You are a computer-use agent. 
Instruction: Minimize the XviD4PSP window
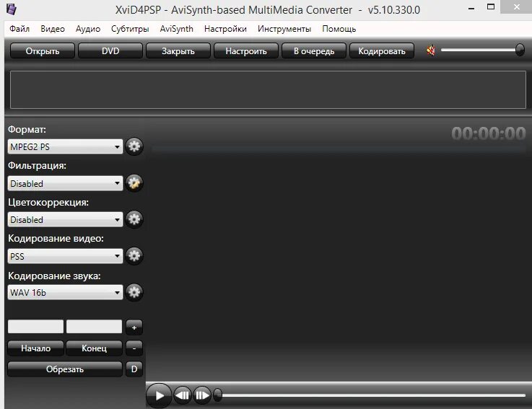[x=471, y=7]
